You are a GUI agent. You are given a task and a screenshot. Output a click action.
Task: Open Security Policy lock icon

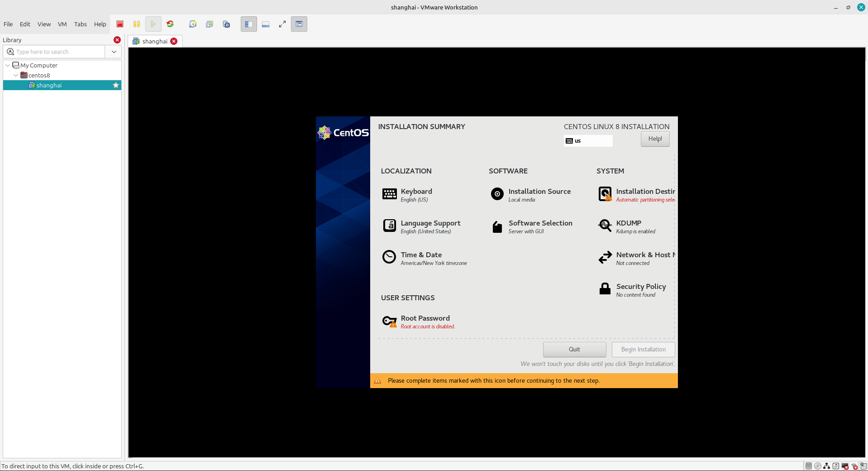click(605, 288)
